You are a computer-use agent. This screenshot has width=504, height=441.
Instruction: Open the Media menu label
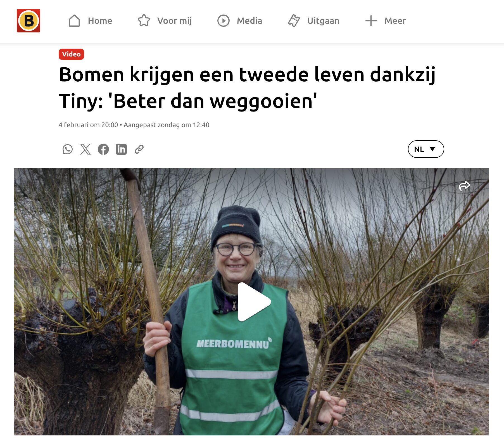coord(249,21)
